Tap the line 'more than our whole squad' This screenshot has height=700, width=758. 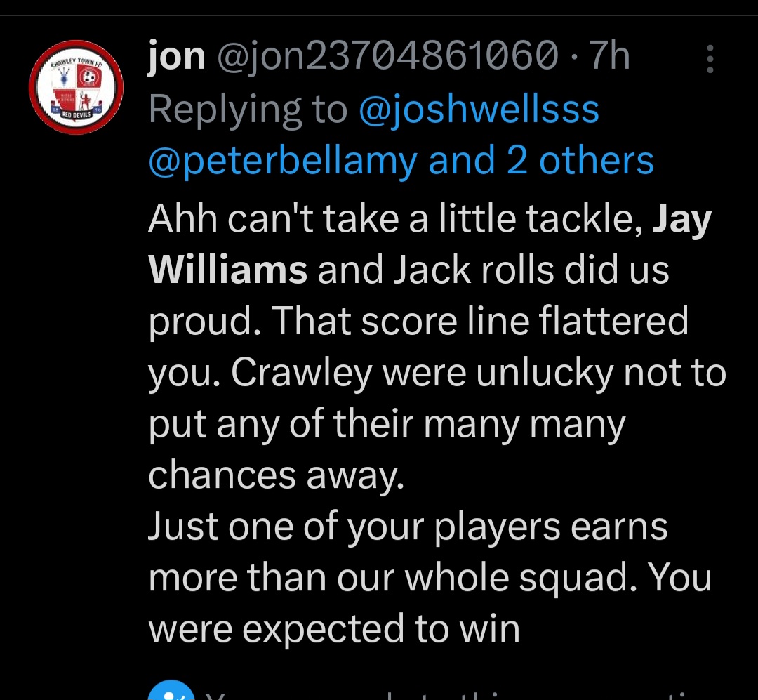pyautogui.click(x=430, y=579)
